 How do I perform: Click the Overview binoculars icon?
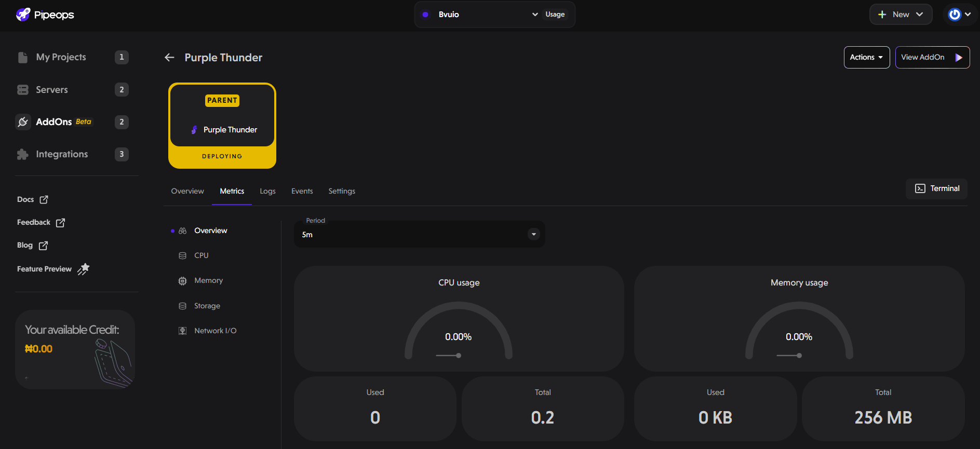(182, 230)
